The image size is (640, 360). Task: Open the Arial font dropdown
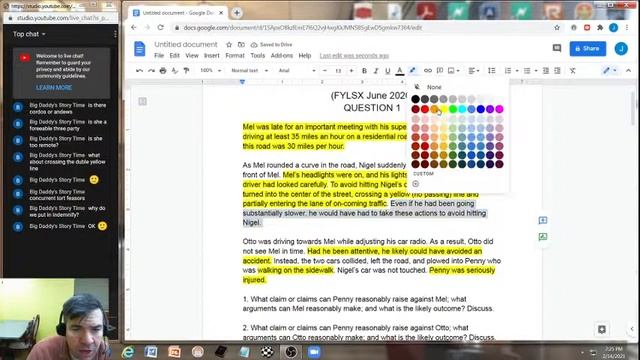pos(297,71)
